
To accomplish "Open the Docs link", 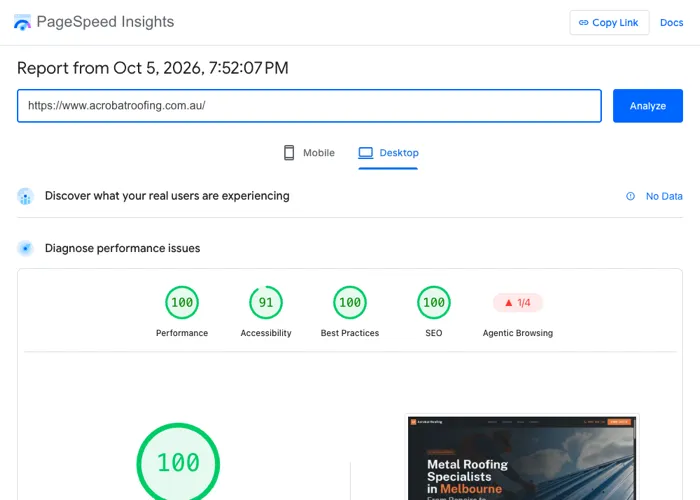I will click(x=671, y=22).
